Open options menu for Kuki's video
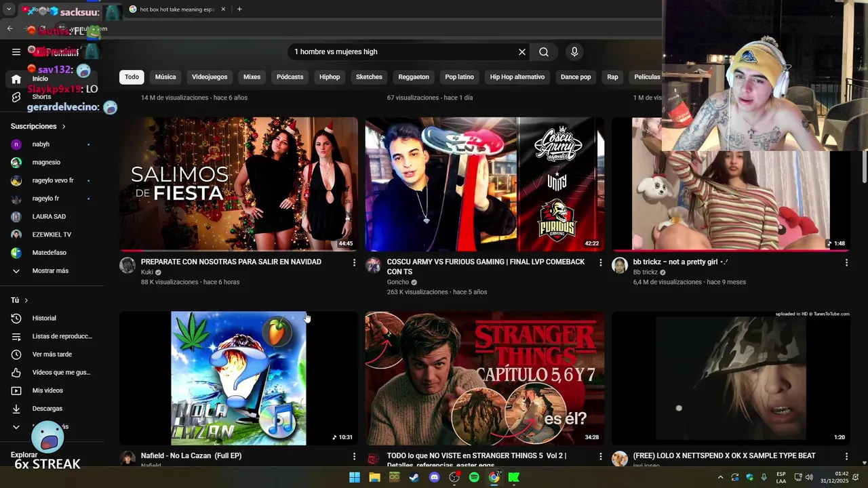 [354, 262]
